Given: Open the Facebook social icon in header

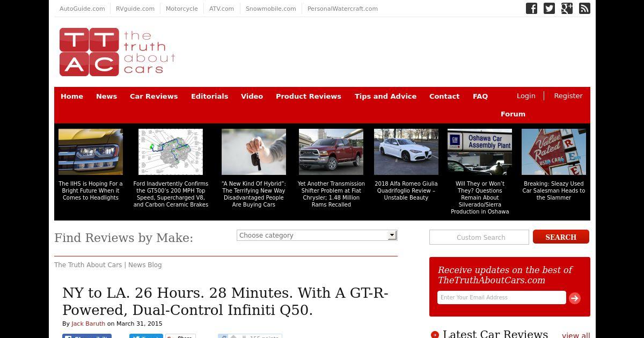Looking at the screenshot, I should (531, 8).
